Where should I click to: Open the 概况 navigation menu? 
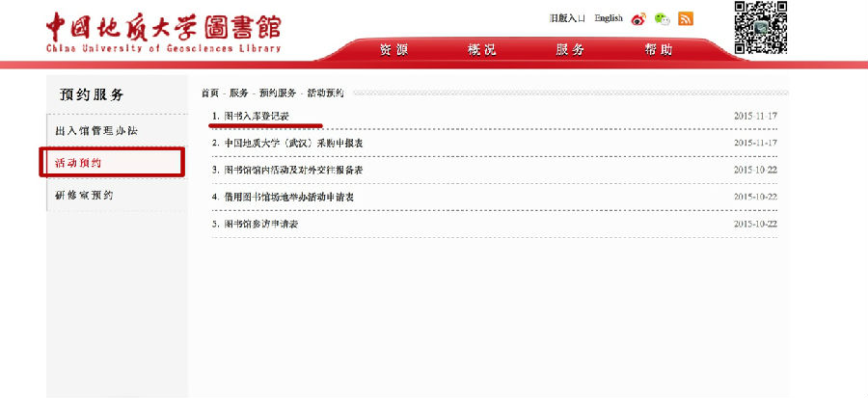point(481,50)
